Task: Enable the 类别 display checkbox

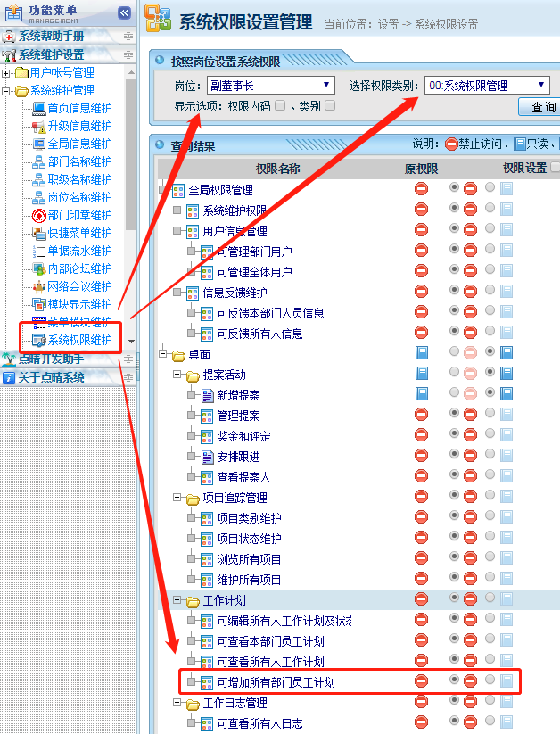Action: (330, 106)
